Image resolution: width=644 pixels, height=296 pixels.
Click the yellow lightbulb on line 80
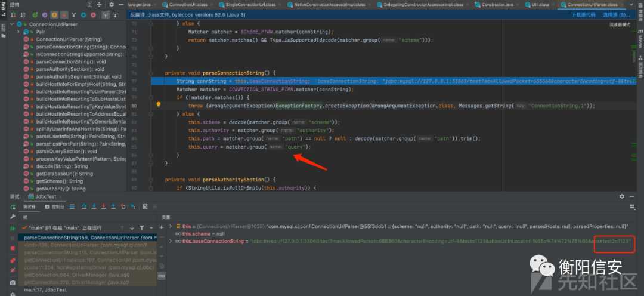pyautogui.click(x=159, y=105)
